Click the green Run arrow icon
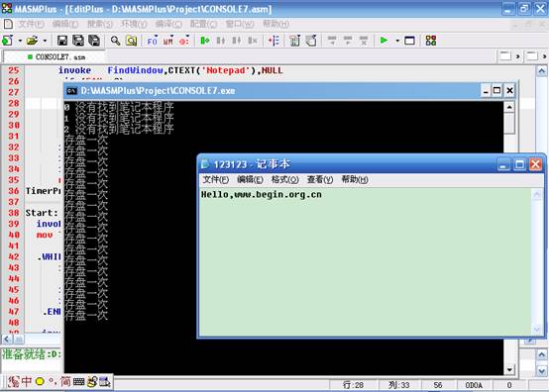This screenshot has height=392, width=549. pos(384,41)
